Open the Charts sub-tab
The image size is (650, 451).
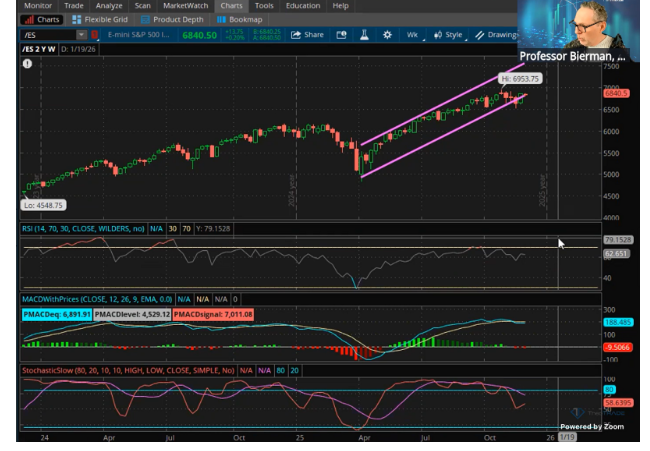pyautogui.click(x=42, y=19)
